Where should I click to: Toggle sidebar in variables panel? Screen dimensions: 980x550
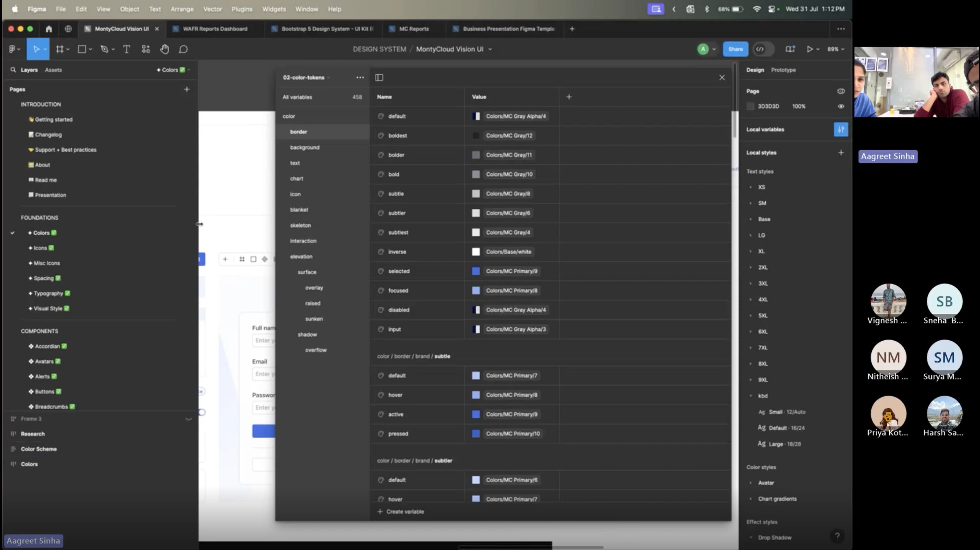pos(379,78)
